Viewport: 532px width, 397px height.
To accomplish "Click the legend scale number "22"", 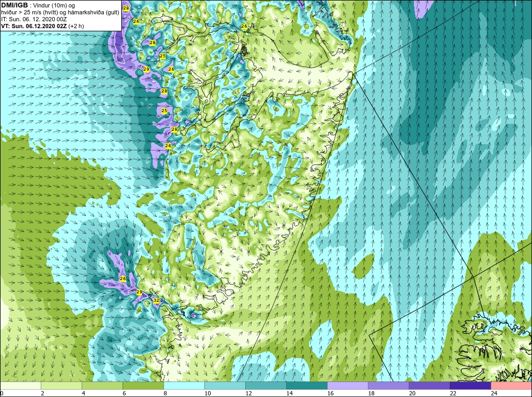I will (453, 393).
